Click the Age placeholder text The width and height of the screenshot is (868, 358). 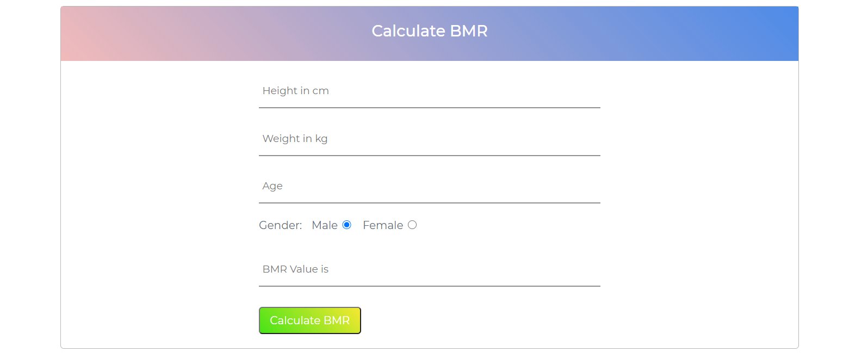[x=272, y=186]
